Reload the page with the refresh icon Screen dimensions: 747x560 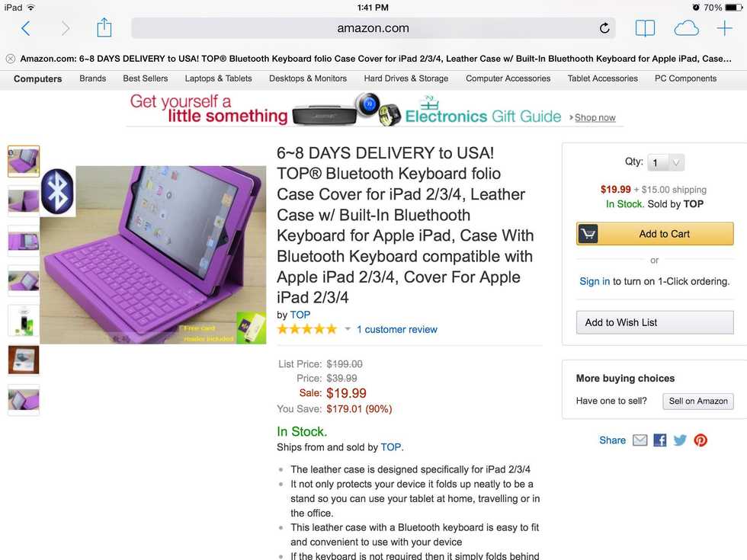tap(604, 28)
